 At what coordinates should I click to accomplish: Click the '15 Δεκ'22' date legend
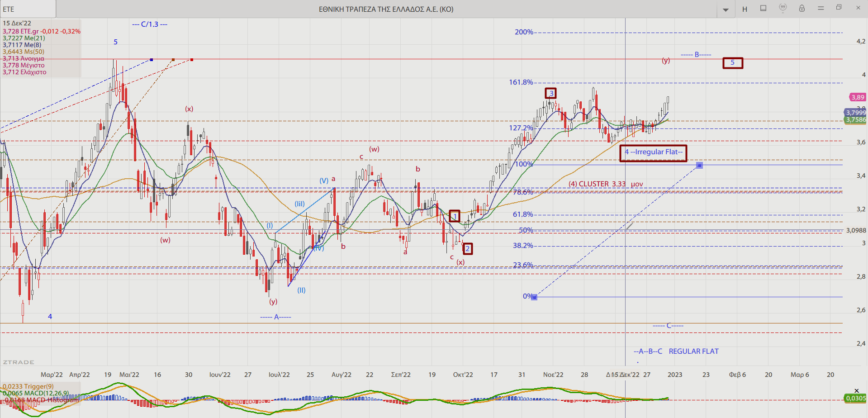coord(17,23)
